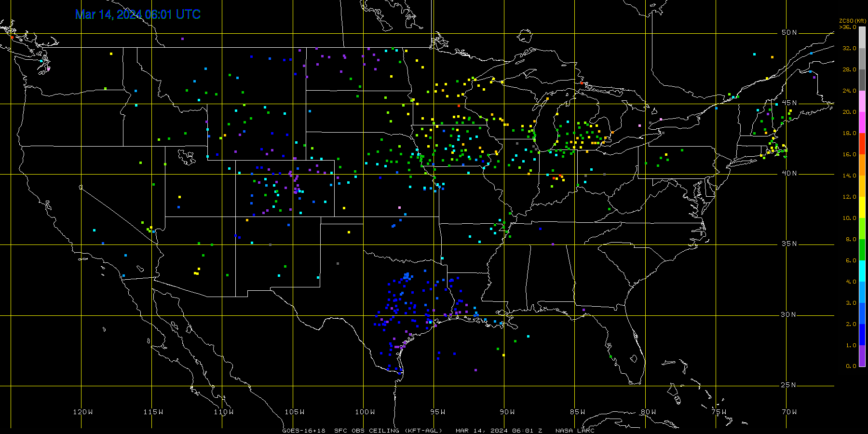Click the 50N latitude label
This screenshot has height=434, width=868.
point(789,32)
